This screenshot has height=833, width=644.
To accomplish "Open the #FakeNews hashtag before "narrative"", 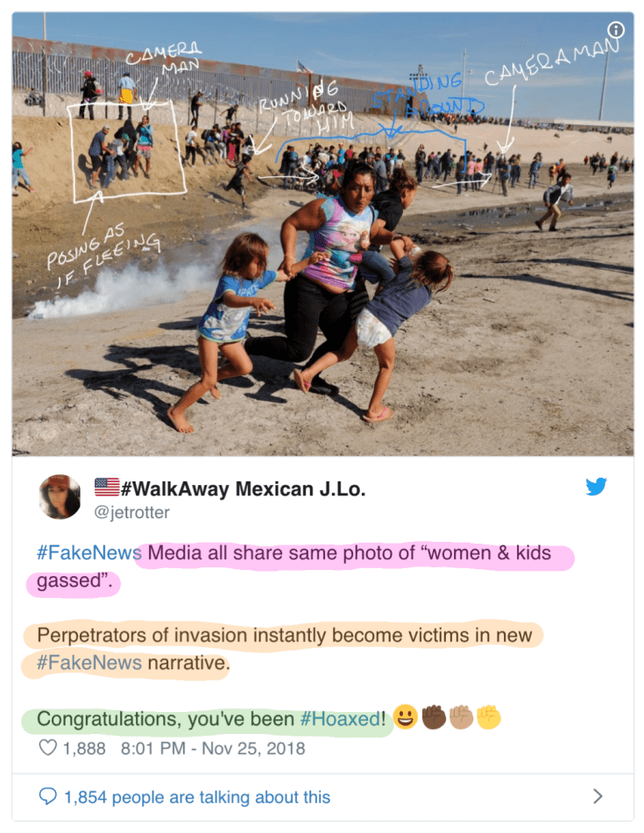I will click(88, 663).
